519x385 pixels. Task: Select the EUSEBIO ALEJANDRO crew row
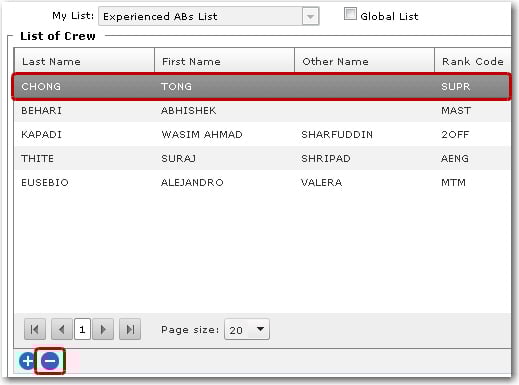pyautogui.click(x=262, y=183)
